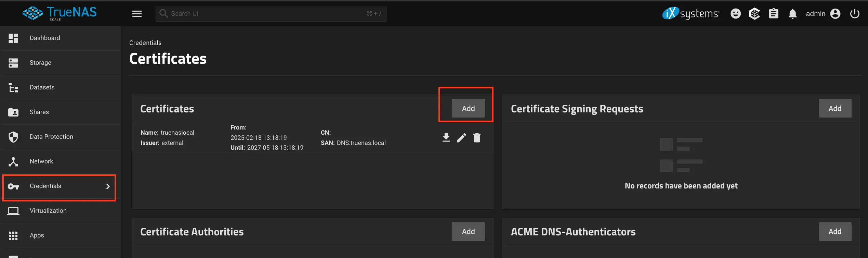Image resolution: width=868 pixels, height=258 pixels.
Task: Open Network in the sidebar
Action: [x=60, y=161]
